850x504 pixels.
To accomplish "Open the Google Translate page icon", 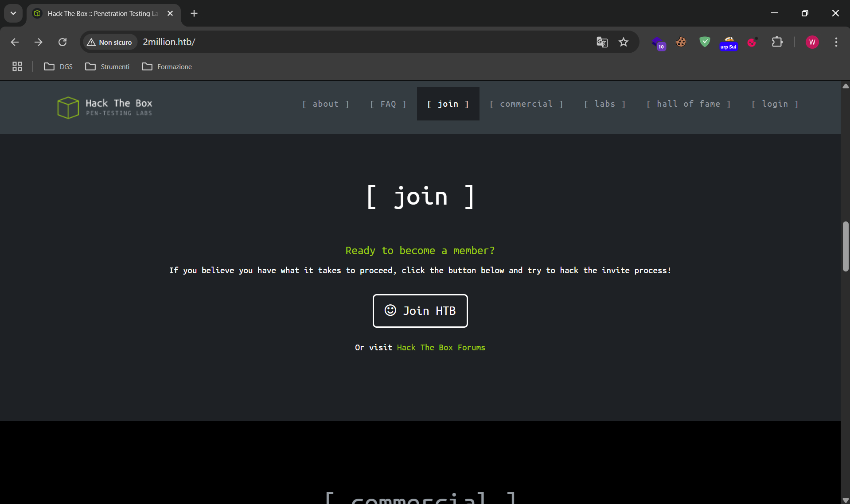I will coord(602,42).
